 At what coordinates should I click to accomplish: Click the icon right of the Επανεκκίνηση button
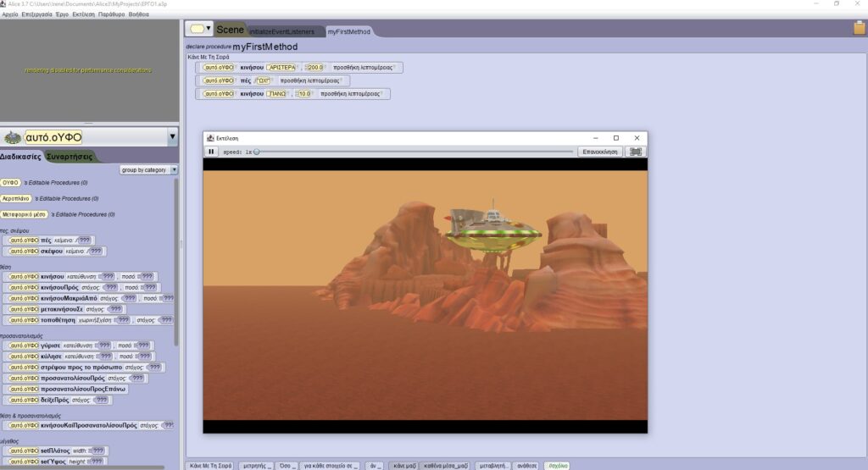click(x=635, y=152)
